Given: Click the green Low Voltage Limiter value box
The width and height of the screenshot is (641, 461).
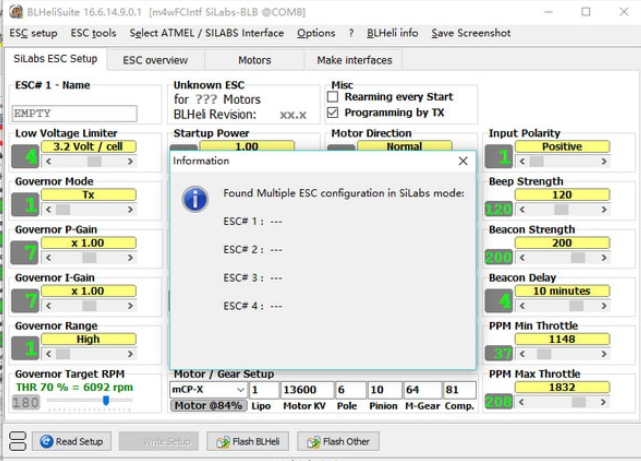Looking at the screenshot, I should [x=26, y=157].
